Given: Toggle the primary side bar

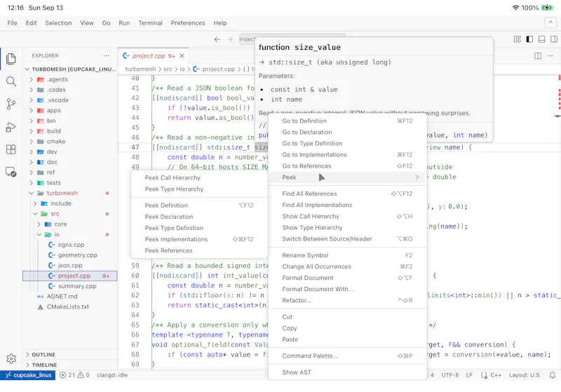Looking at the screenshot, I should 529,39.
